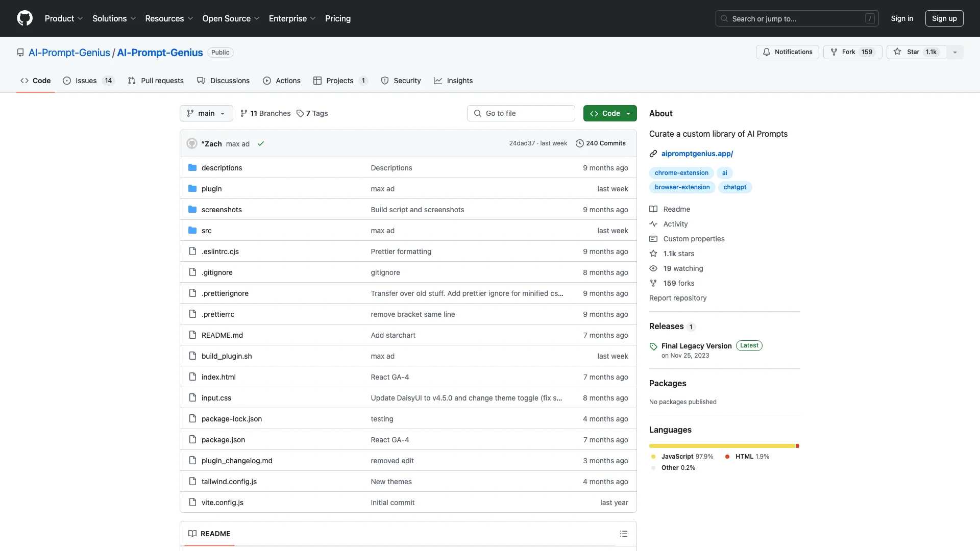The width and height of the screenshot is (980, 551).
Task: Click Go to file search input
Action: coord(521,113)
